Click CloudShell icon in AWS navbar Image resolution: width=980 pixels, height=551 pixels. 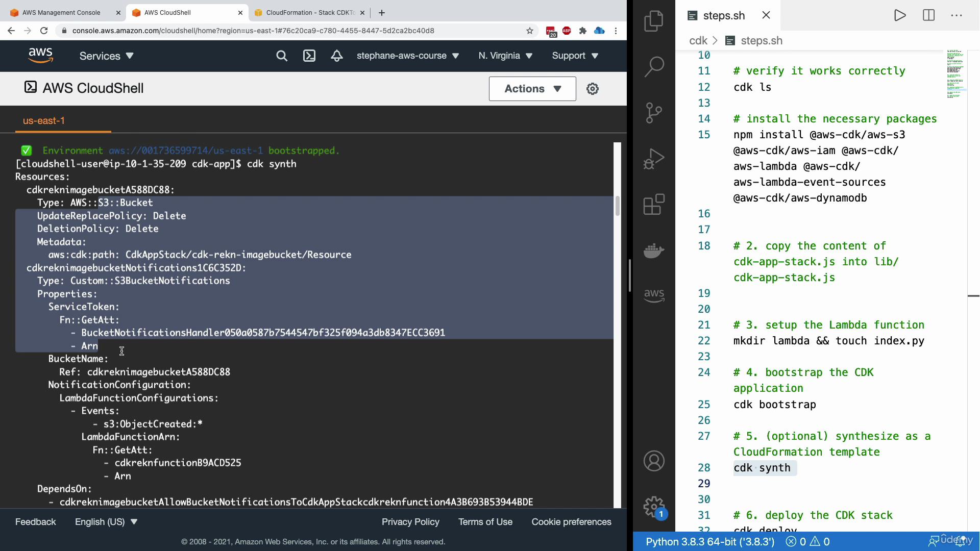309,56
